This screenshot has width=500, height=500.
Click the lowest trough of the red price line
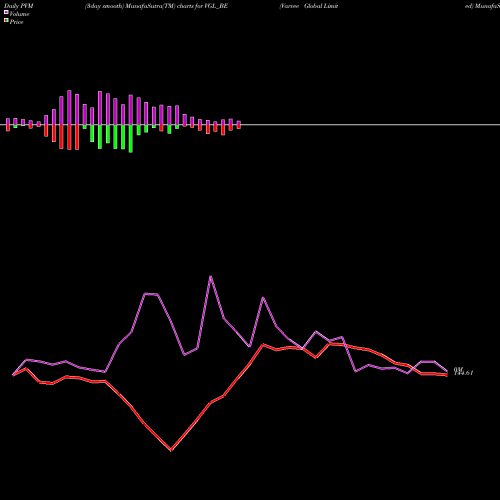pyautogui.click(x=171, y=450)
